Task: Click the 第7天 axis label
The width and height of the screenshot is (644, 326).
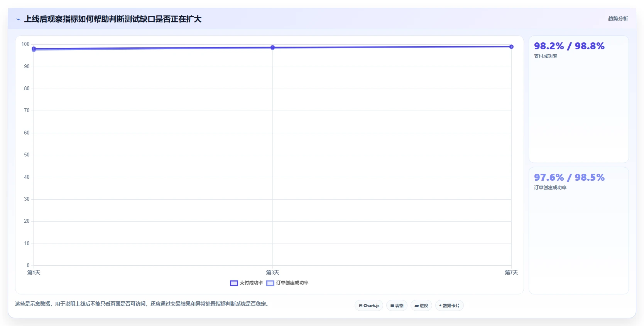Action: [x=511, y=272]
